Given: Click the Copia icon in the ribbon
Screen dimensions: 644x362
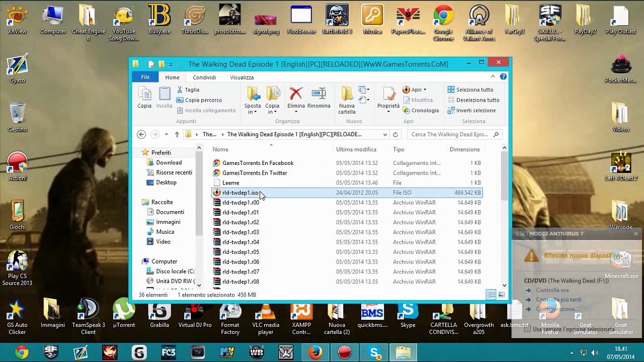Looking at the screenshot, I should pyautogui.click(x=144, y=98).
